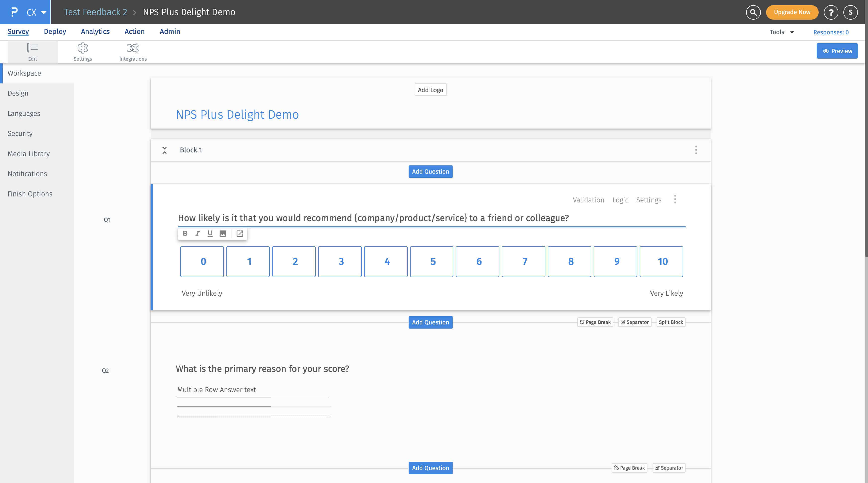Screen dimensions: 868x483
Task: Toggle bold formatting in the question toolbar
Action: coord(185,233)
